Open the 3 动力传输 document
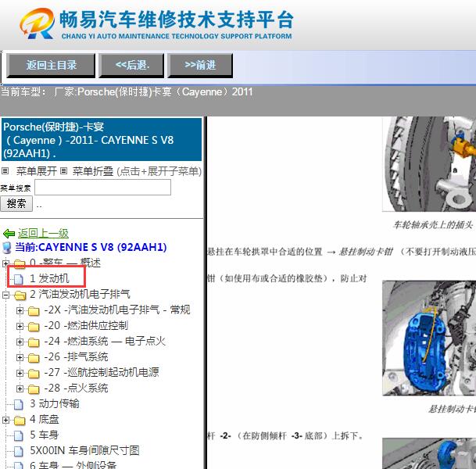 55,403
